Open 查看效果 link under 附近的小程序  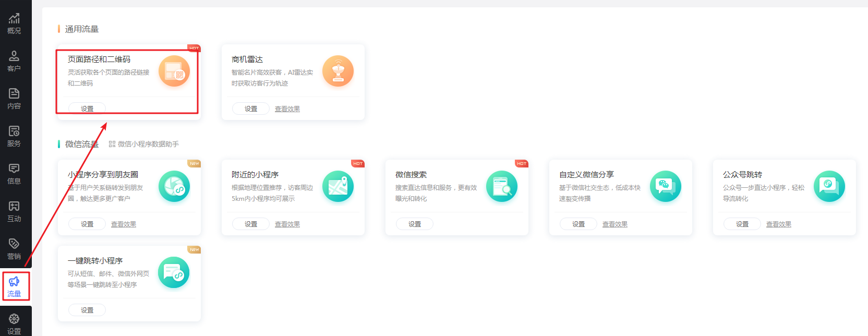pyautogui.click(x=287, y=224)
